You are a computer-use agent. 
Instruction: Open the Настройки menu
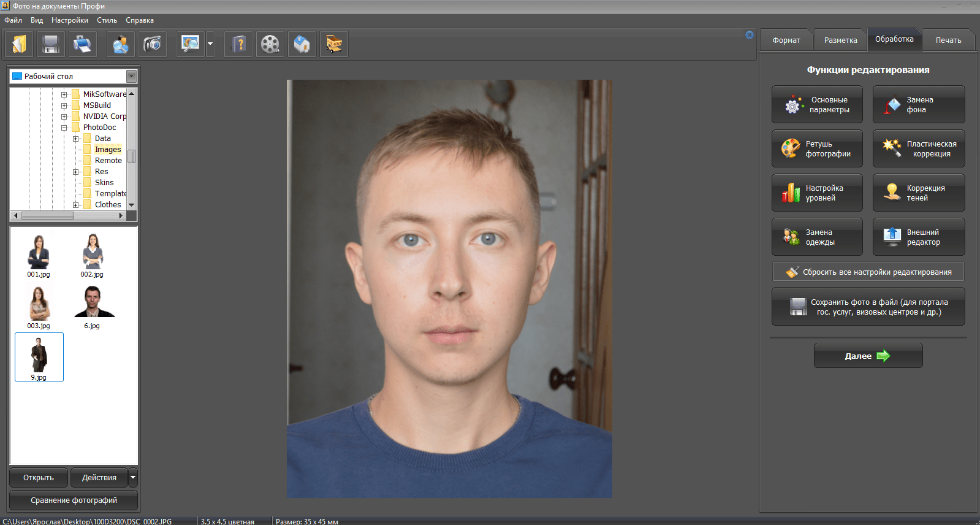[70, 20]
